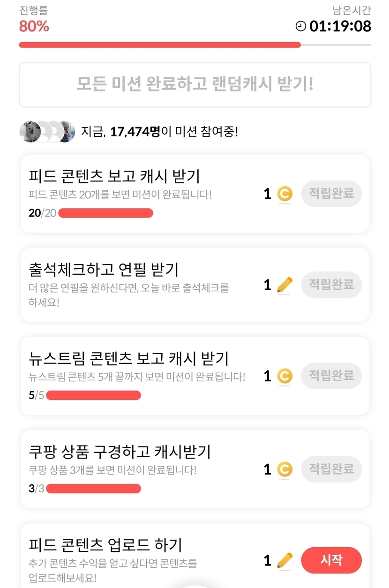
Task: Click the pencil icon for 피드 콘텐츠 업로드 mission
Action: [284, 560]
